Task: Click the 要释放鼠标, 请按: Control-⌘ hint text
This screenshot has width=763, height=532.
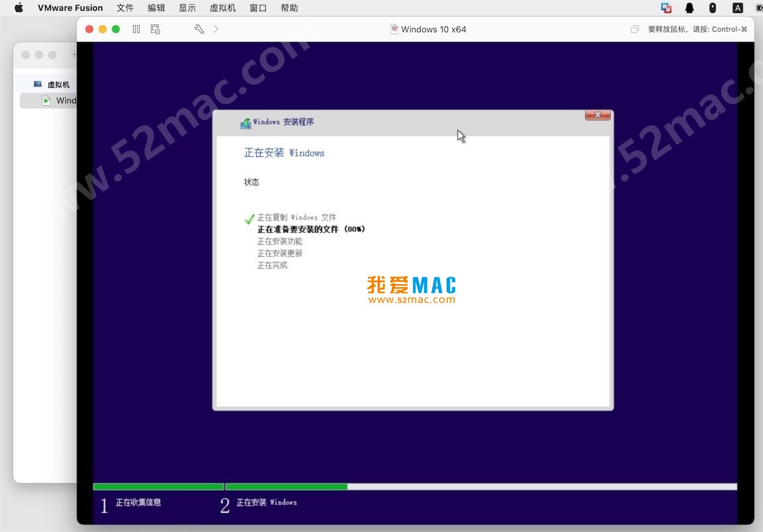Action: pyautogui.click(x=697, y=29)
